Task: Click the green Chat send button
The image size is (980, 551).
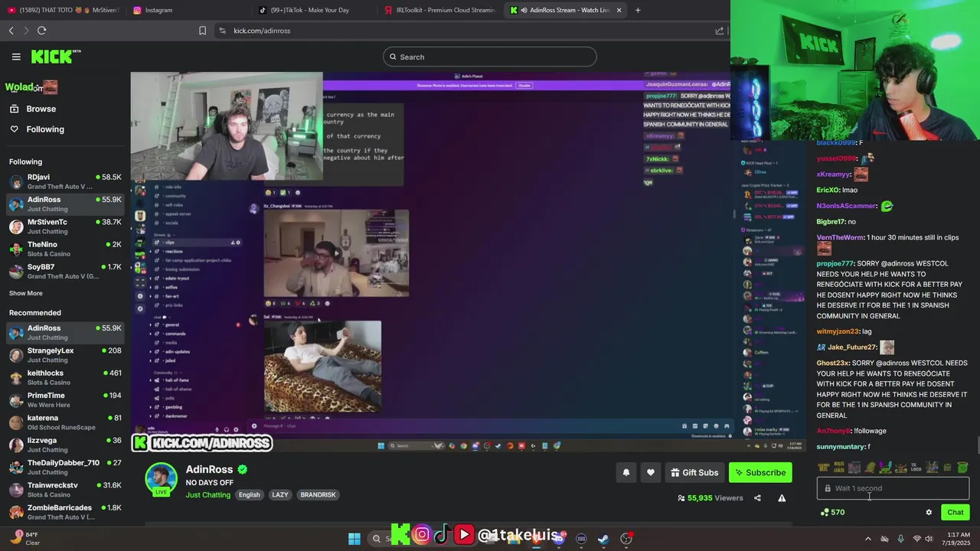Action: point(955,513)
